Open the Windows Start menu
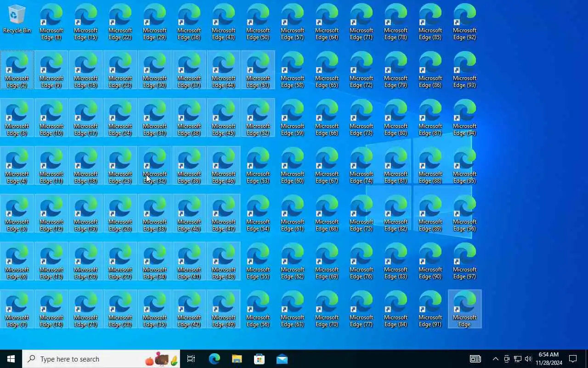 tap(11, 359)
